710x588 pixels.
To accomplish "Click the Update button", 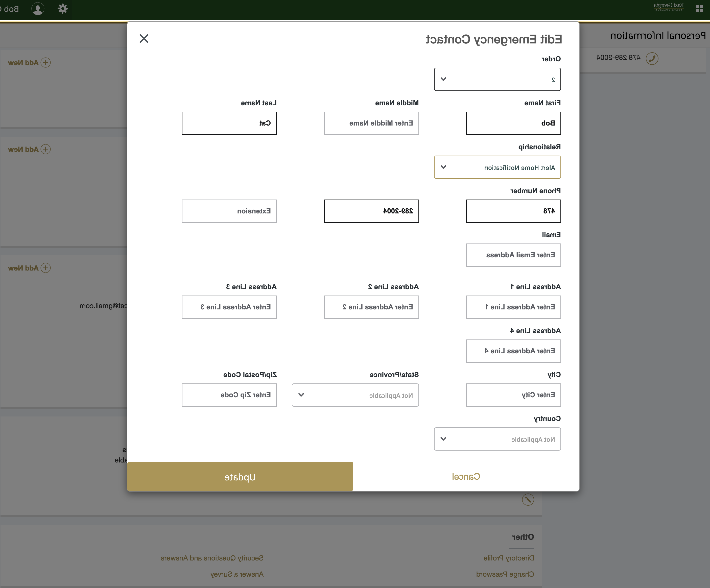I will pos(240,476).
